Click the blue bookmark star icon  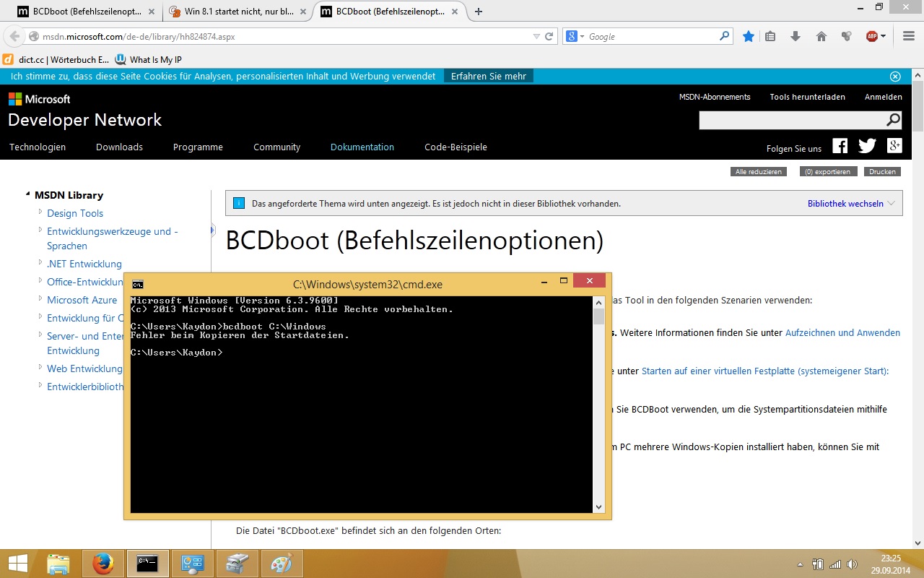pos(749,36)
